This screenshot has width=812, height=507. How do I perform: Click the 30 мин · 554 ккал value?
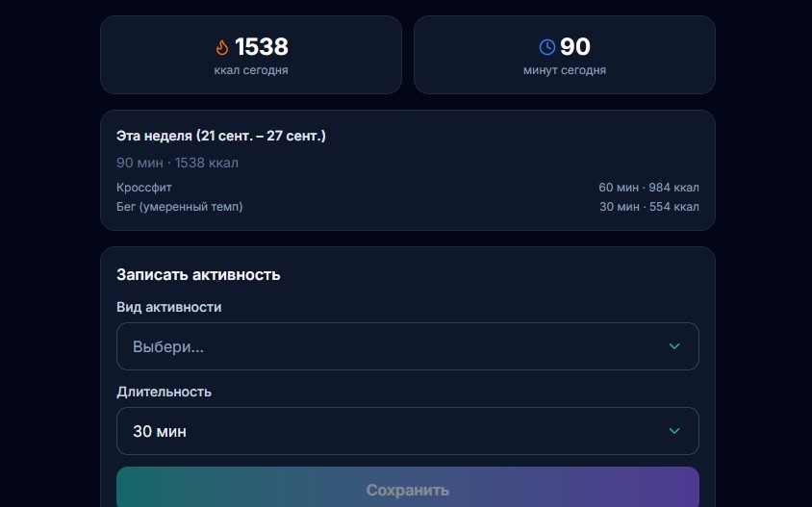pos(649,207)
